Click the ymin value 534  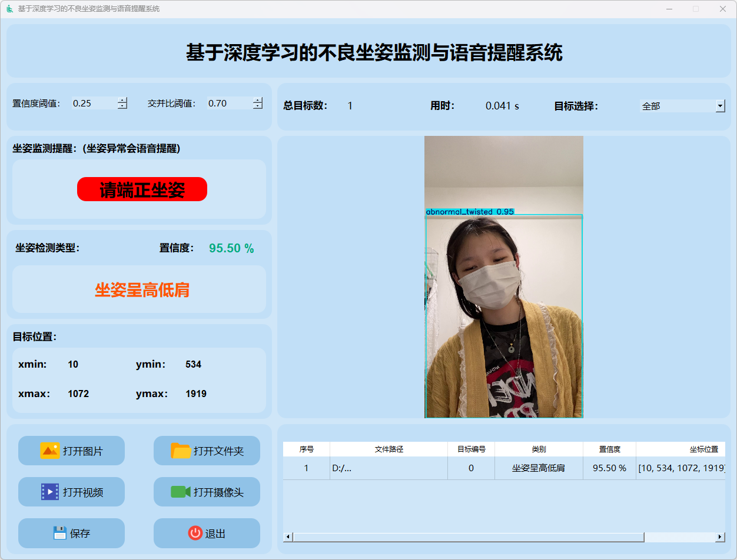pos(193,365)
